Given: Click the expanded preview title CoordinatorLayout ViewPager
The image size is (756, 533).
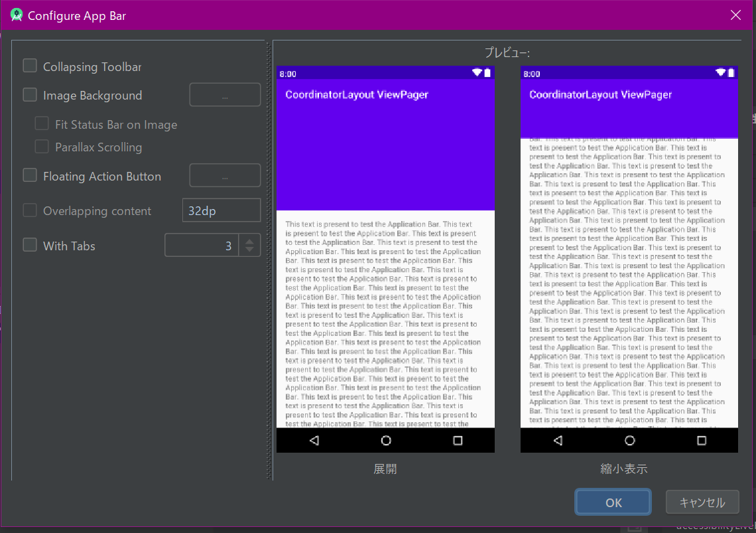Looking at the screenshot, I should click(357, 95).
